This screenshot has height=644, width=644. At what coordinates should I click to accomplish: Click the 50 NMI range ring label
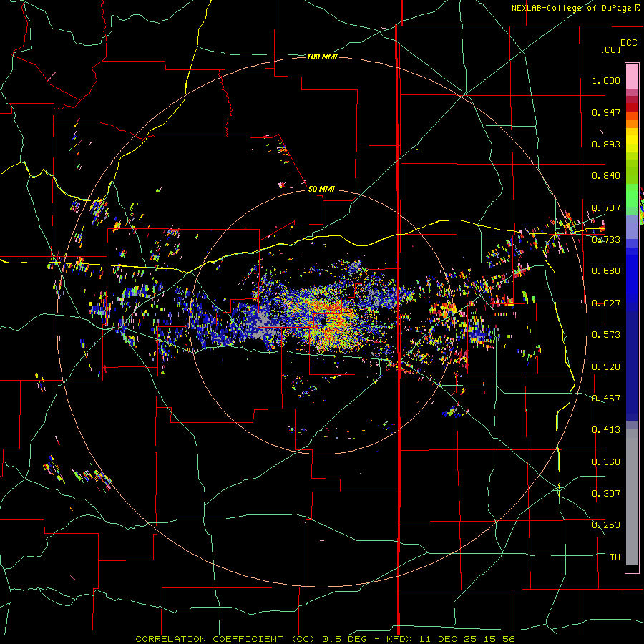[321, 189]
